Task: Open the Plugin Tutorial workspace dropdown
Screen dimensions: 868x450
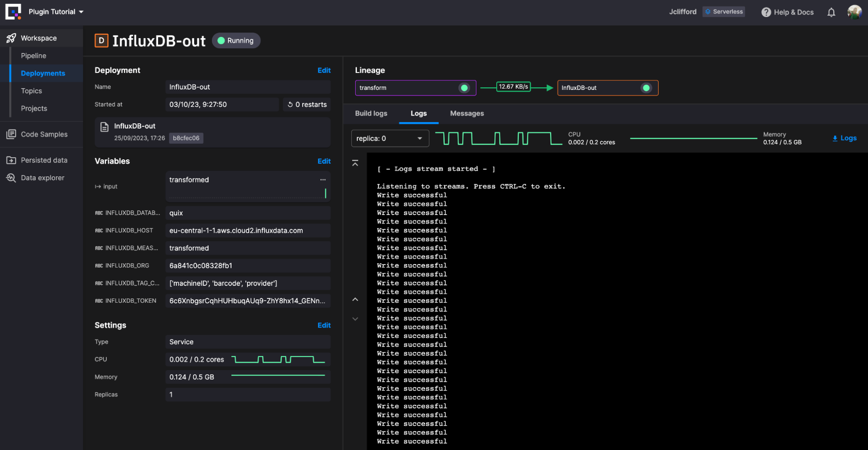Action: point(56,12)
